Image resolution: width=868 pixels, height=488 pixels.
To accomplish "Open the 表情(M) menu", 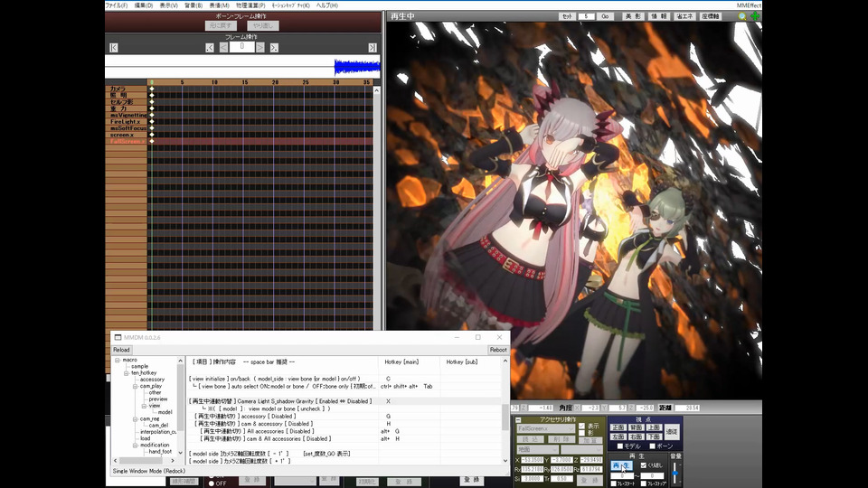I will pyautogui.click(x=219, y=5).
